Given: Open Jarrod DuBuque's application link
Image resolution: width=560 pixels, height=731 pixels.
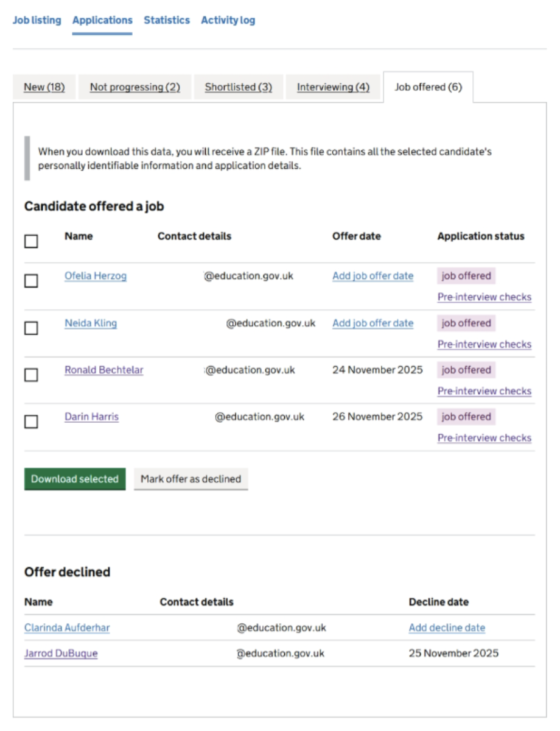Looking at the screenshot, I should coord(61,654).
